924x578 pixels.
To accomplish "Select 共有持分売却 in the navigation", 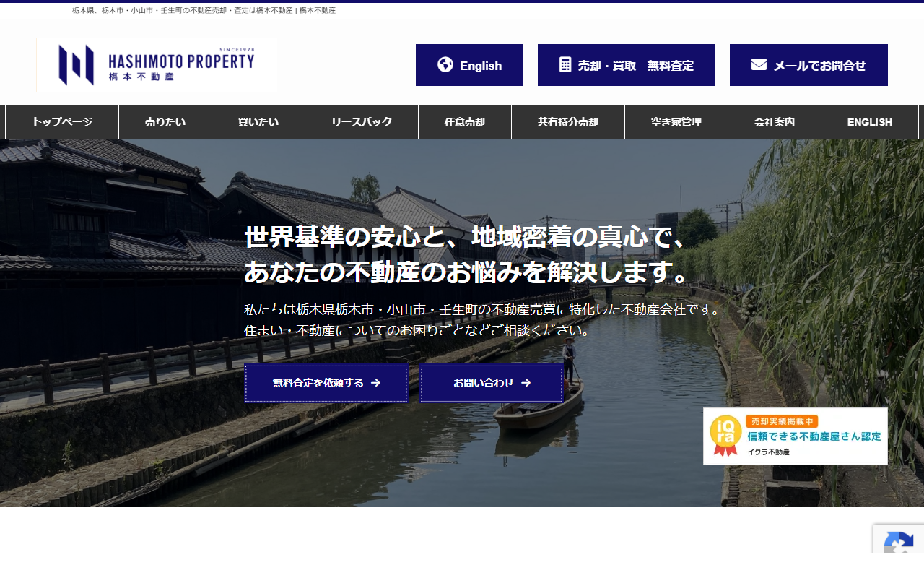I will click(x=568, y=122).
